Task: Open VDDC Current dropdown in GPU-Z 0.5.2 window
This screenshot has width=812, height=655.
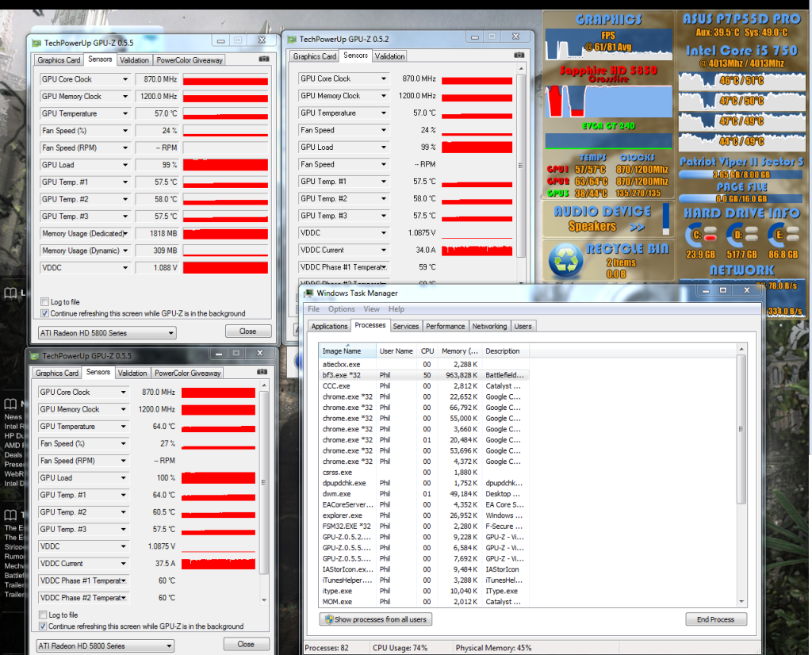Action: point(384,250)
